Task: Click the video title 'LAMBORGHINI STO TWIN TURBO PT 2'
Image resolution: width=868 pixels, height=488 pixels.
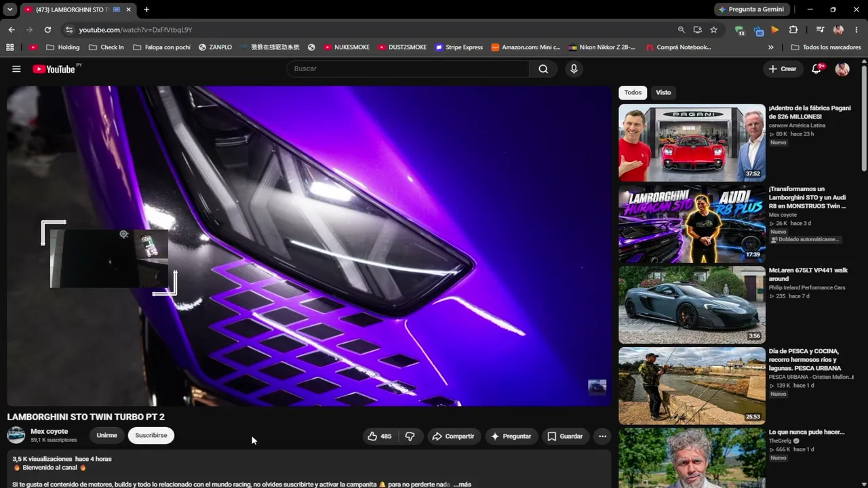Action: click(86, 417)
